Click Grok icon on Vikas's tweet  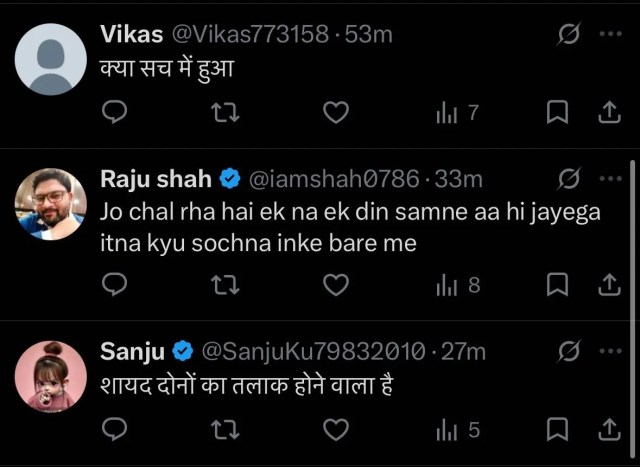[569, 33]
